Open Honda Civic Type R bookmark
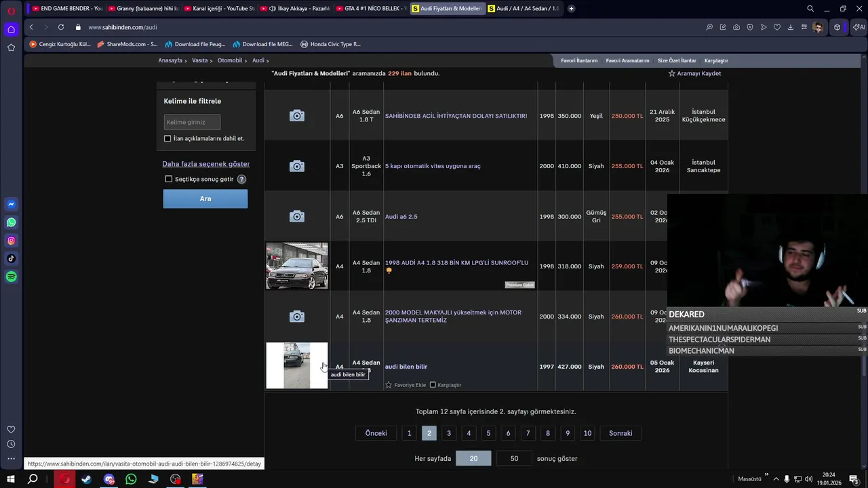 (x=330, y=44)
